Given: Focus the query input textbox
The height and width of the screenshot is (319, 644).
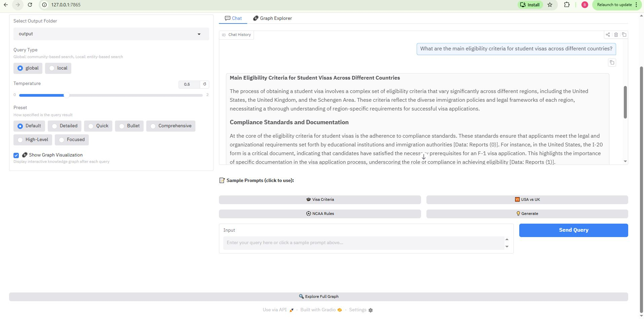Looking at the screenshot, I should (x=363, y=243).
